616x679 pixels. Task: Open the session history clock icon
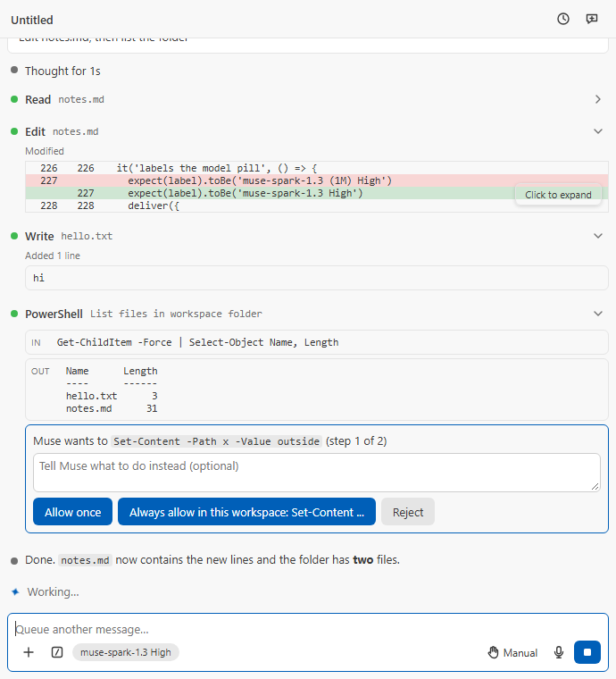pos(562,19)
